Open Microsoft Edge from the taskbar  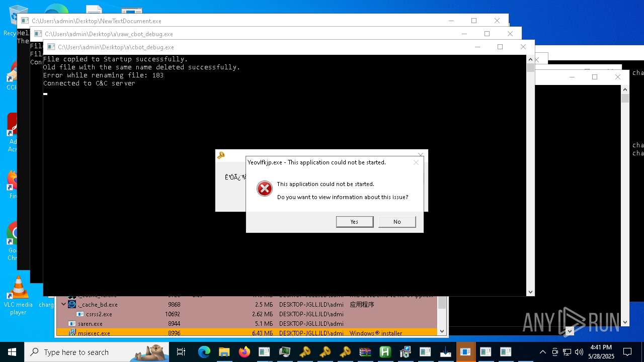point(204,352)
